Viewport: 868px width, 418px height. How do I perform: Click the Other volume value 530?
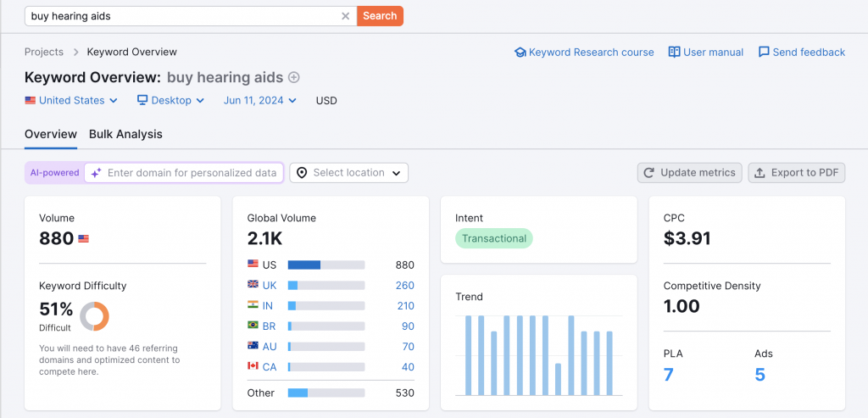404,393
